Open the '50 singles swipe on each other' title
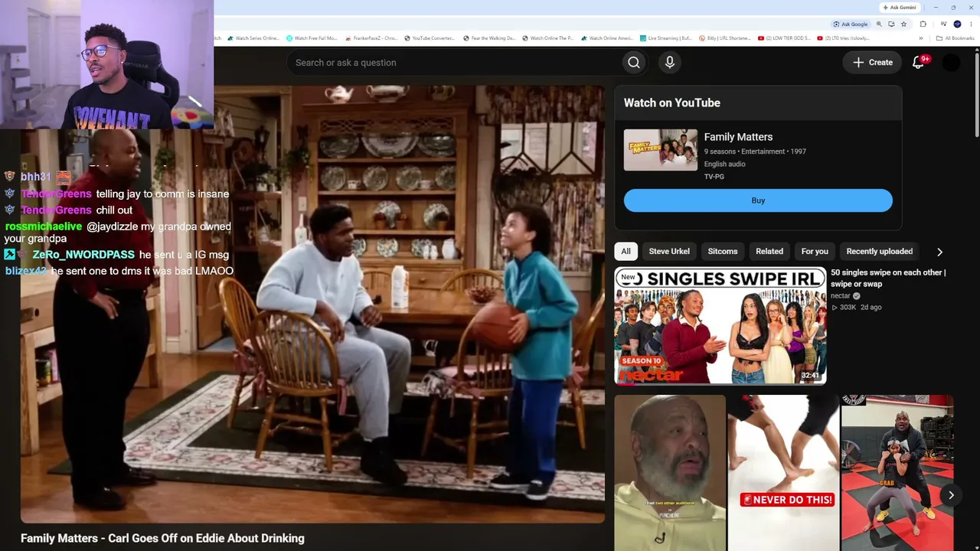This screenshot has height=551, width=980. (888, 278)
